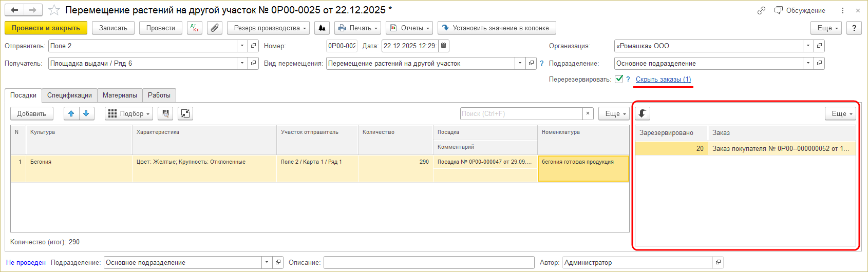
Task: Click the paperclip attachments icon
Action: pyautogui.click(x=215, y=28)
